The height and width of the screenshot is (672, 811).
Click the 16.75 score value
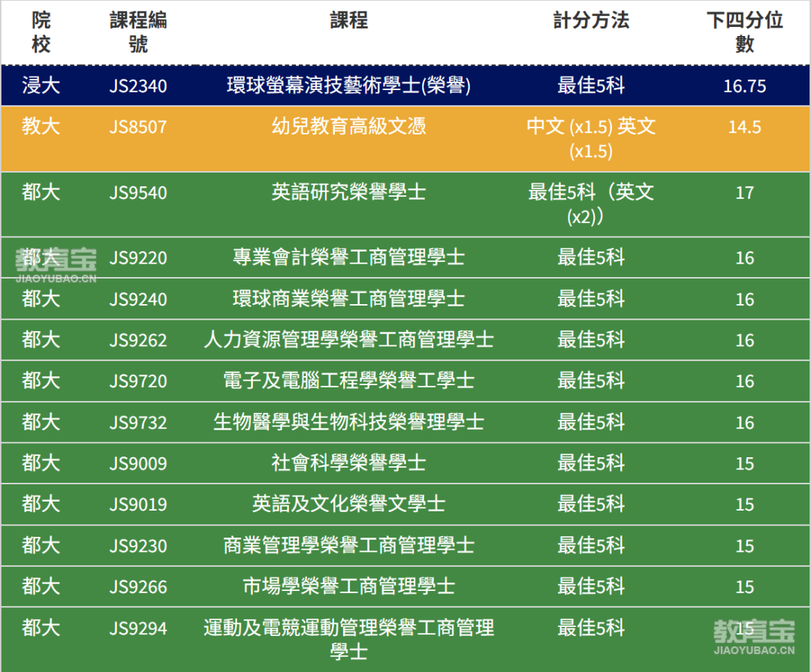click(x=744, y=86)
